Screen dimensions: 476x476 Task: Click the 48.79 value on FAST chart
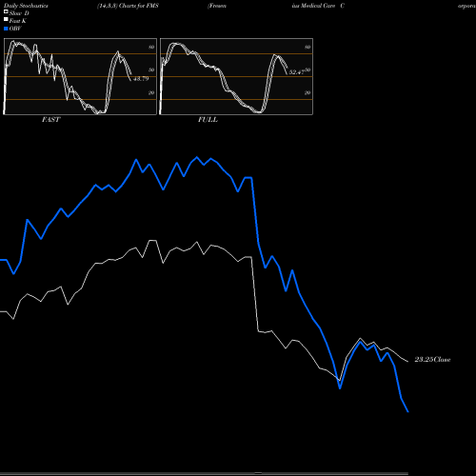(x=141, y=79)
